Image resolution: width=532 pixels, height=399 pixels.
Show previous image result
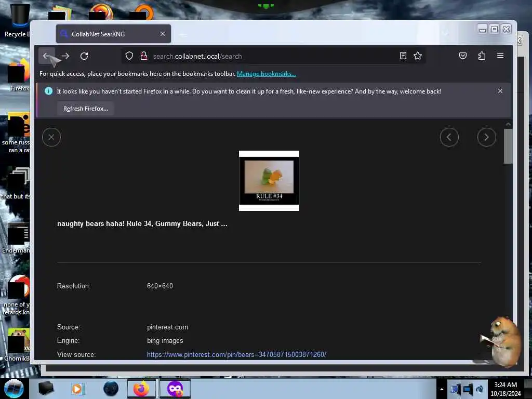coord(449,137)
